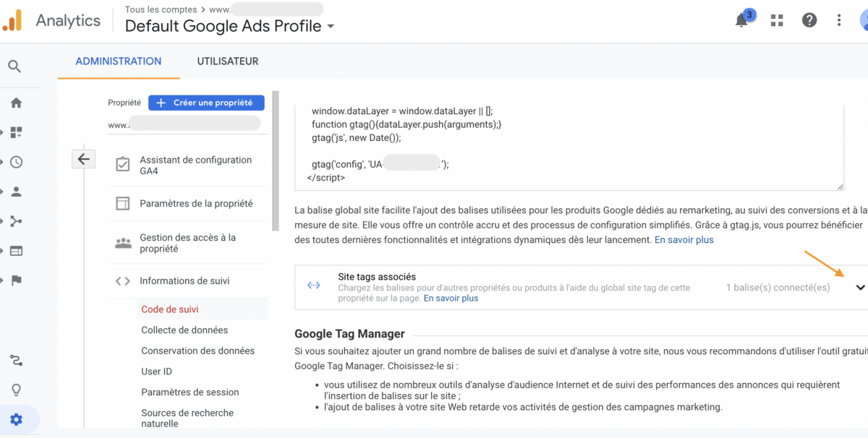Collapse the property panel with left arrow

[x=83, y=158]
